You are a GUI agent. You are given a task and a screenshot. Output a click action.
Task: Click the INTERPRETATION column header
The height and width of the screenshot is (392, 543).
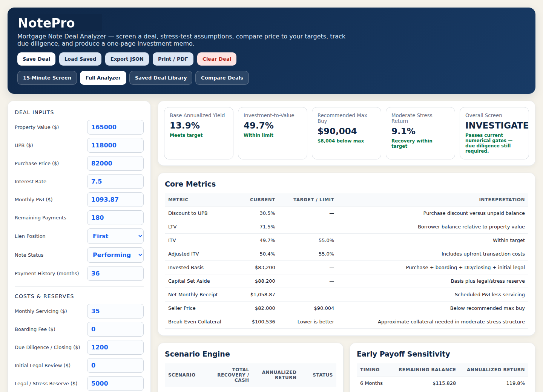coord(502,200)
